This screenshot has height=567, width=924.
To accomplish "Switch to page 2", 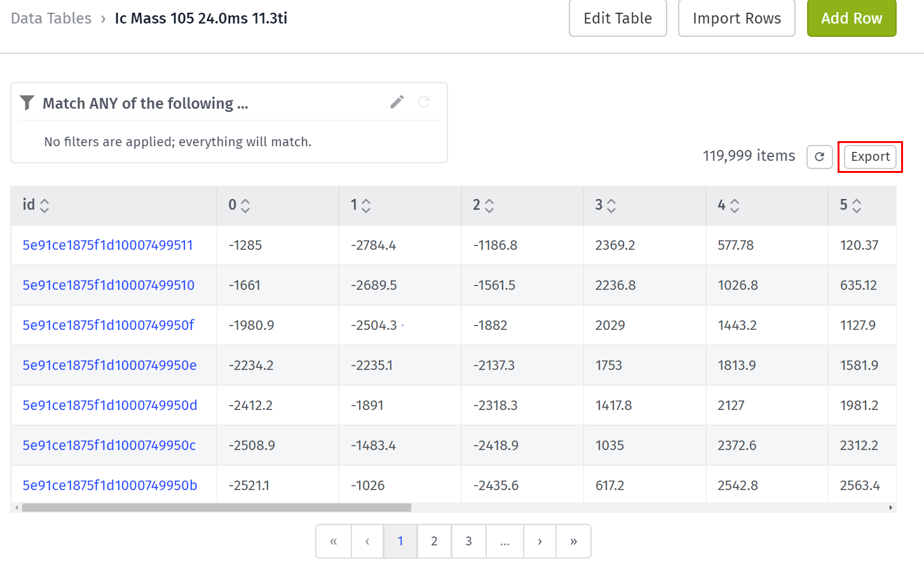I will click(x=434, y=542).
